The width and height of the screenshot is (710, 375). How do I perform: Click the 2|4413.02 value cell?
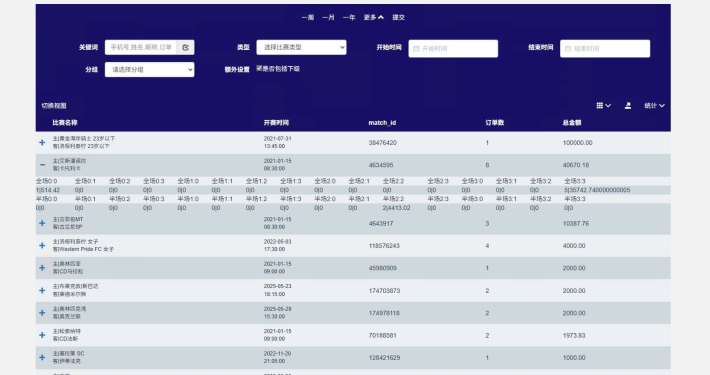tap(397, 208)
